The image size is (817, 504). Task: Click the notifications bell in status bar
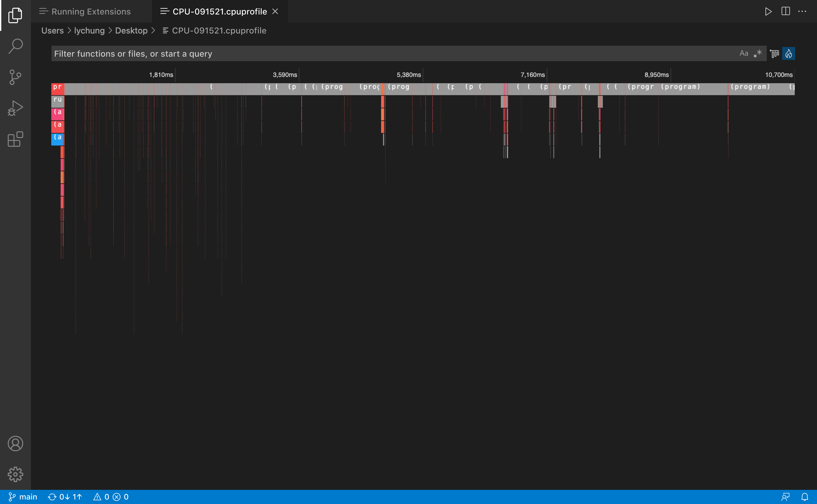pyautogui.click(x=805, y=497)
